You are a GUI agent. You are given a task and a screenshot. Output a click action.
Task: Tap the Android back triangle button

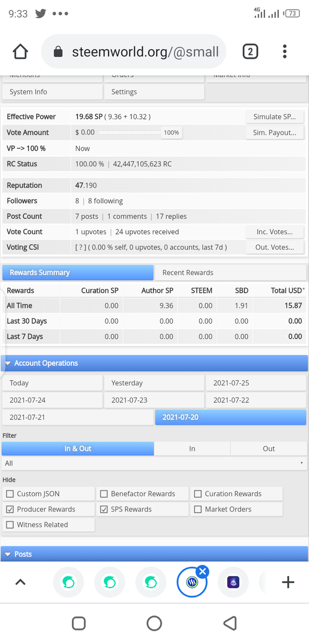point(230,623)
